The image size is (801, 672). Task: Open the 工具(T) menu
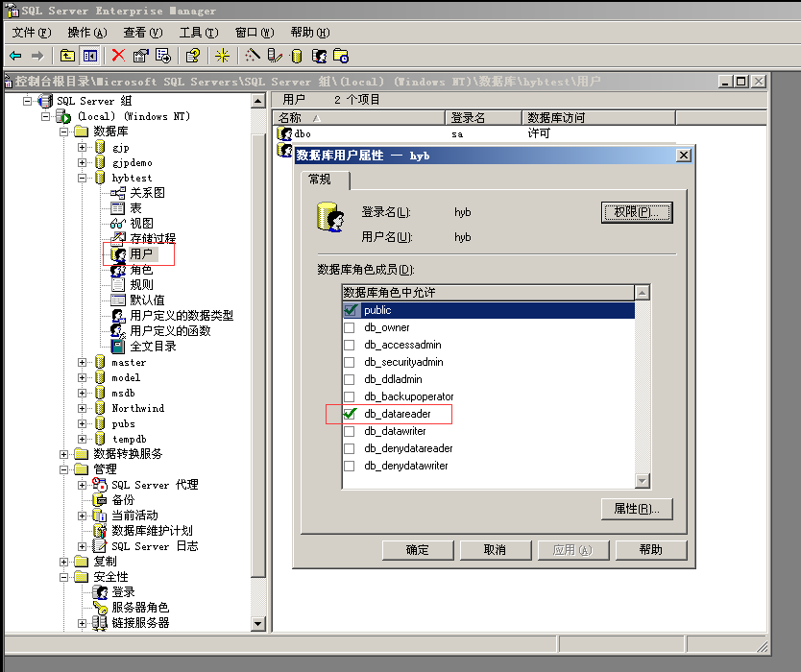click(x=199, y=33)
